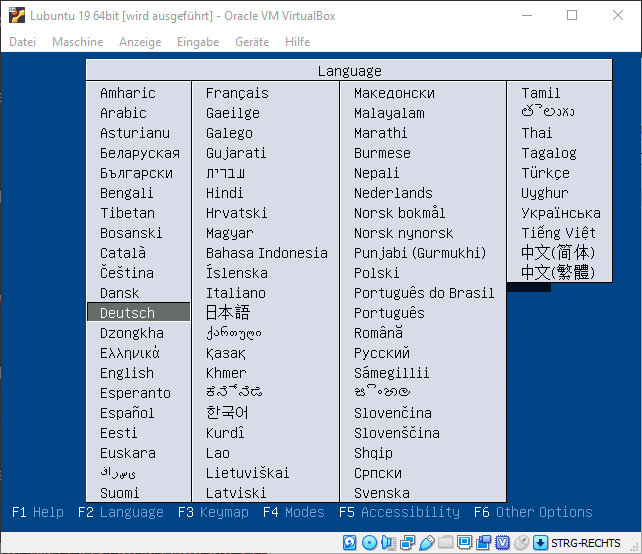Image resolution: width=642 pixels, height=554 pixels.
Task: Click the VirtualBox window title icon
Action: tap(17, 16)
